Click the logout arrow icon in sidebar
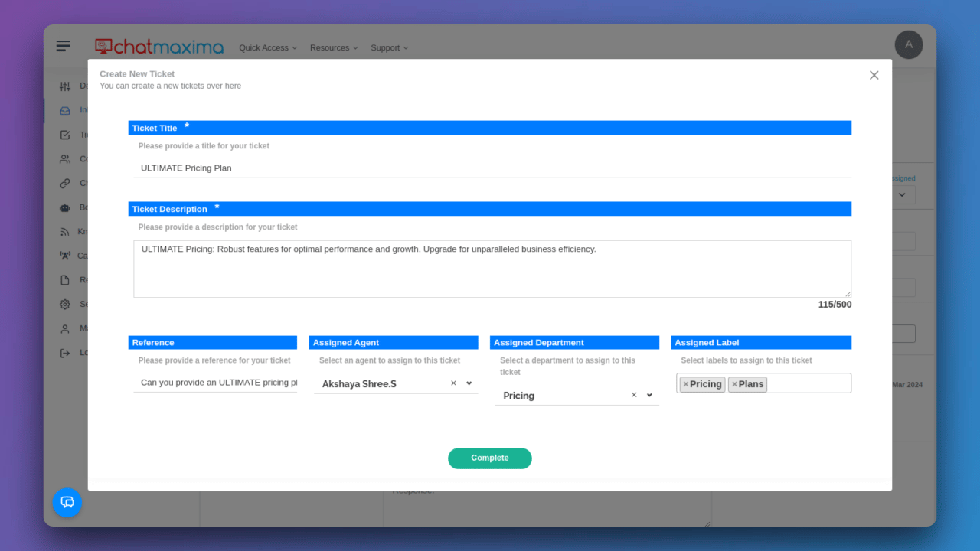The image size is (980, 551). coord(65,353)
